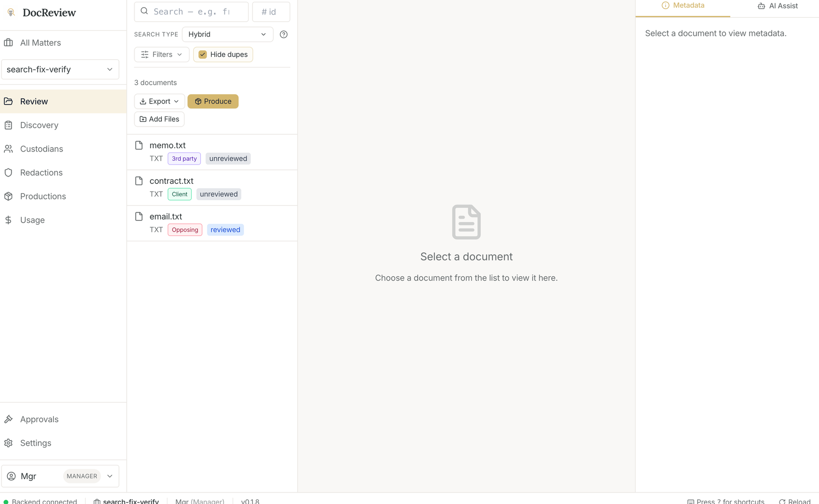This screenshot has height=504, width=819.
Task: Click Press ? for shortcuts hint
Action: [726, 501]
